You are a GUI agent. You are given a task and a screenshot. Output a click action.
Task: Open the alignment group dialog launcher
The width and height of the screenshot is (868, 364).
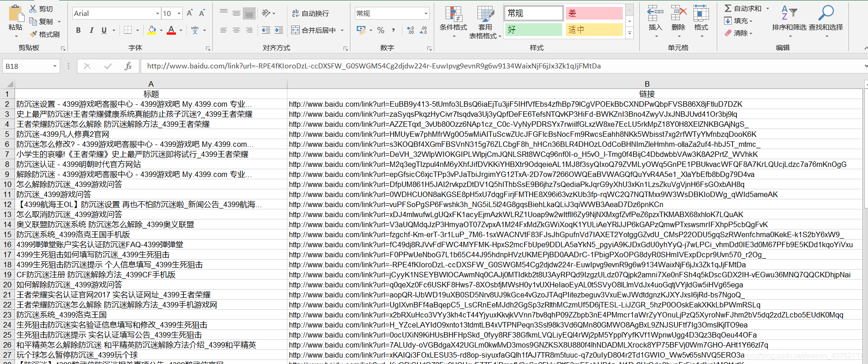[x=345, y=48]
